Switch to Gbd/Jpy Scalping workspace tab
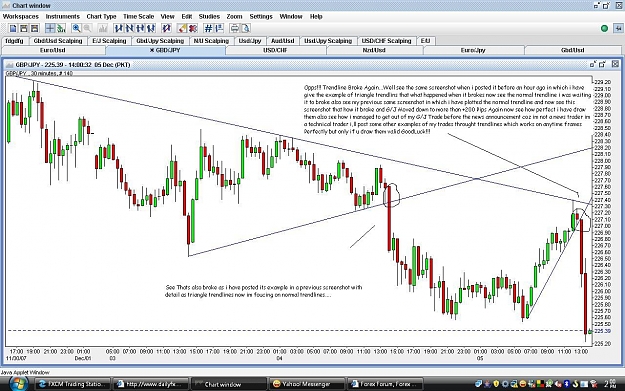The image size is (625, 391). pyautogui.click(x=160, y=41)
